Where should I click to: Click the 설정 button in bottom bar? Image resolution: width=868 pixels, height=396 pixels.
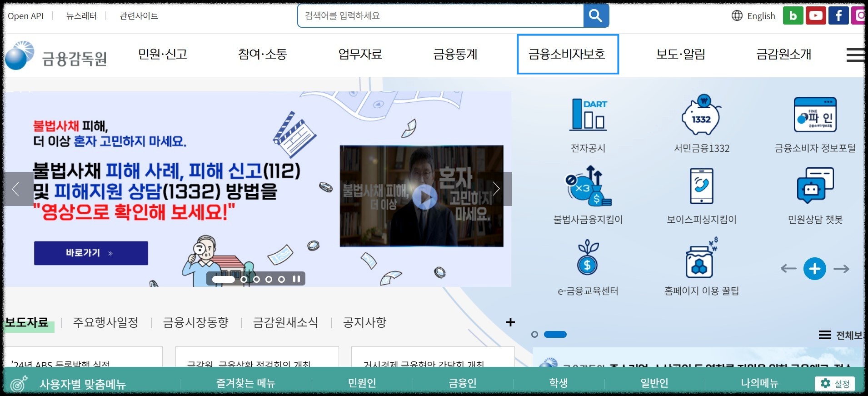[x=835, y=384]
